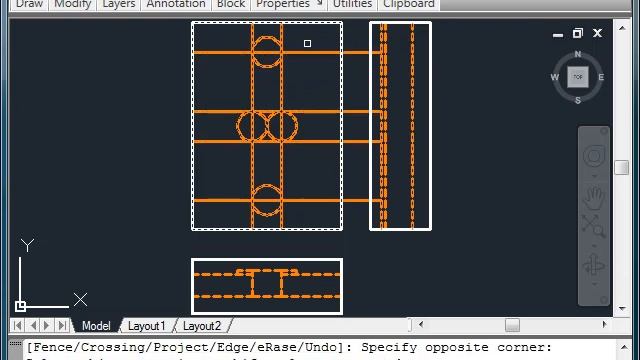640x360 pixels.
Task: Click the TOP face of ViewCube
Action: 578,77
